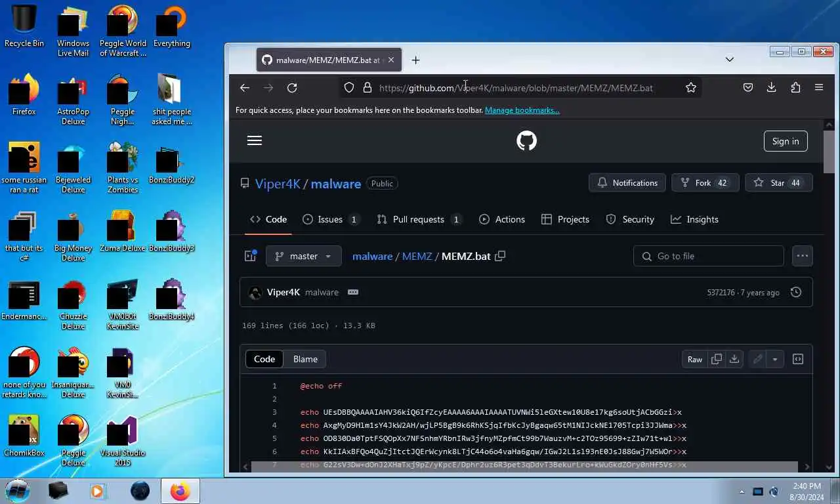Open GitHub global navigation hamburger menu
This screenshot has width=840, height=504.
point(255,140)
